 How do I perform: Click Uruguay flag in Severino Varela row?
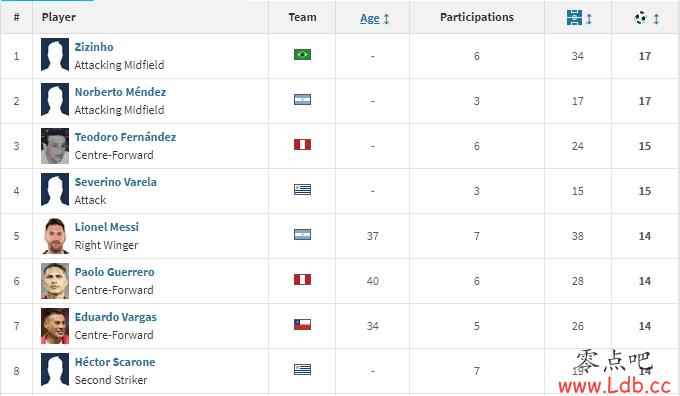pyautogui.click(x=302, y=190)
